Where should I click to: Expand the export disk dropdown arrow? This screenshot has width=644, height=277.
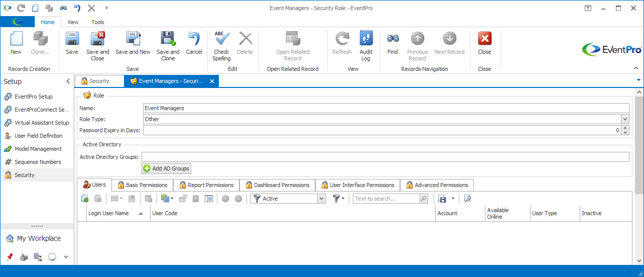pyautogui.click(x=452, y=199)
